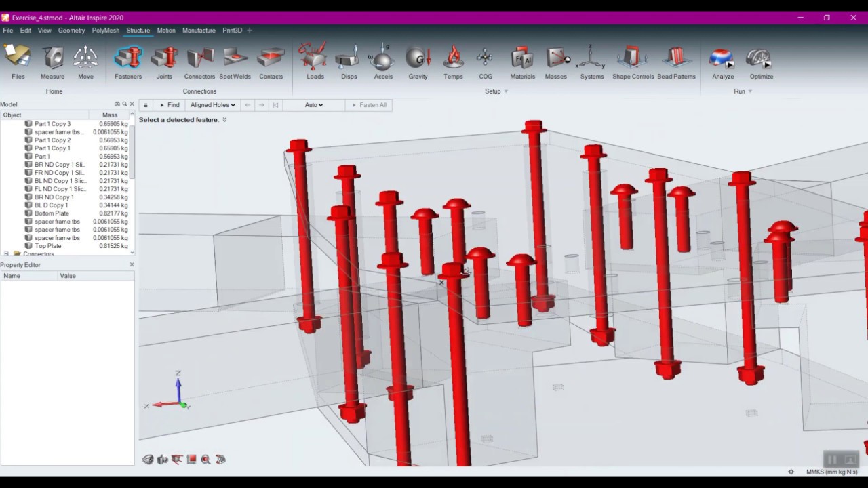Select Part 1 Copy 3 in tree

click(52, 124)
